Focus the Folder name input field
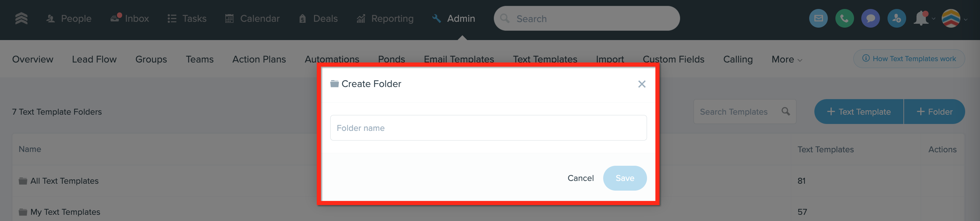 488,128
